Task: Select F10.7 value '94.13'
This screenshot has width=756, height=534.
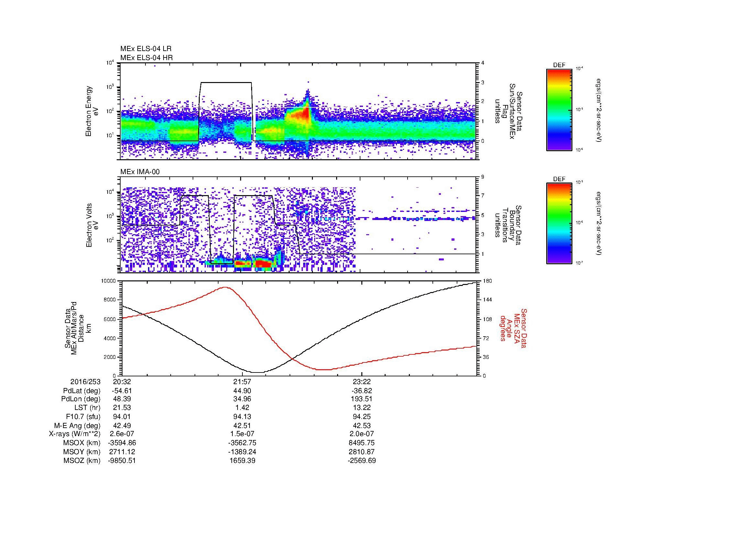Action: click(x=242, y=417)
